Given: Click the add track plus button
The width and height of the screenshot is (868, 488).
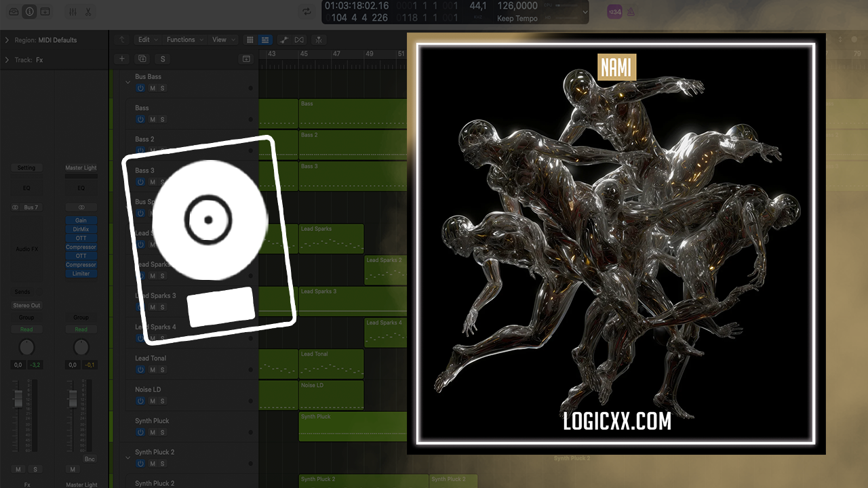Looking at the screenshot, I should tap(122, 59).
